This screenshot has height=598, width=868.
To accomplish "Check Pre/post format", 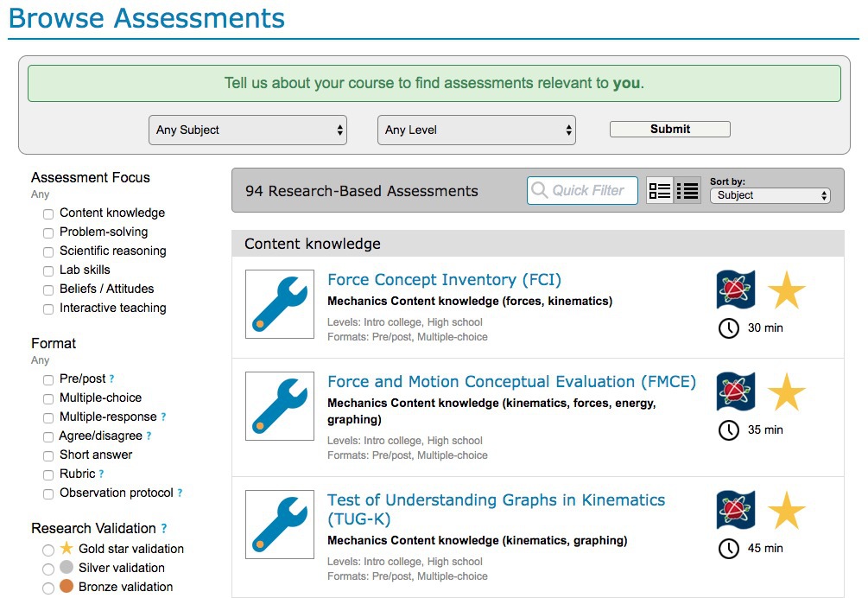I will coord(48,380).
